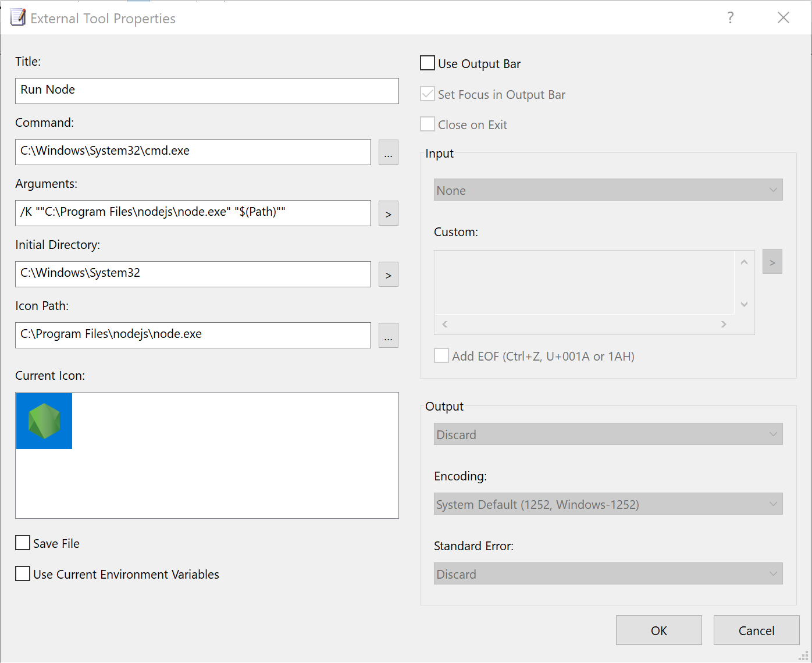The height and width of the screenshot is (663, 812).
Task: Click the Initial Directory input field
Action: point(193,274)
